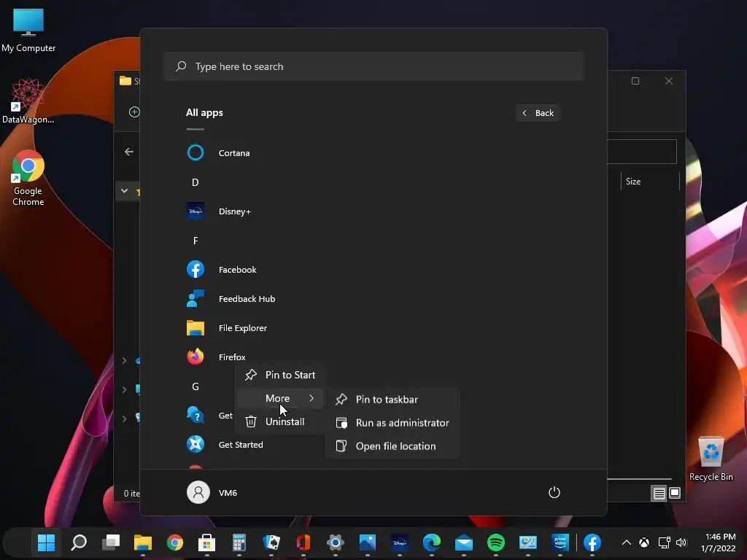Jump to letter F section header
The height and width of the screenshot is (560, 747).
pos(196,241)
